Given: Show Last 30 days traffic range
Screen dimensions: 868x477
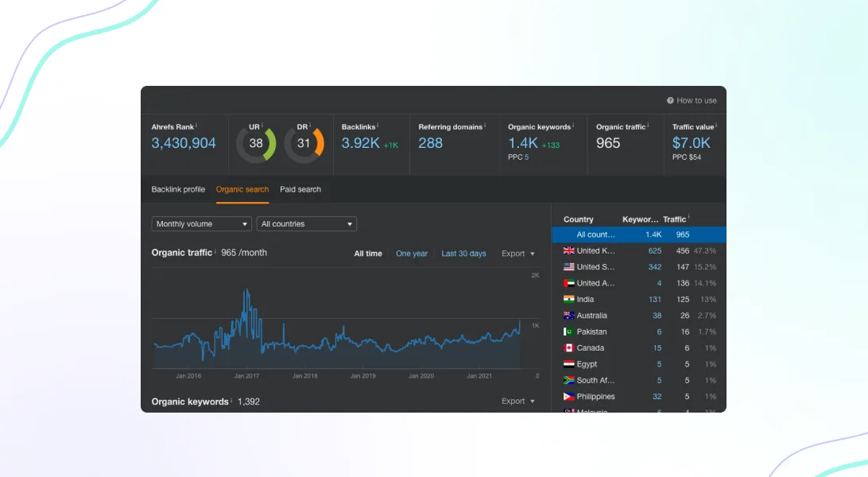Looking at the screenshot, I should pos(464,254).
